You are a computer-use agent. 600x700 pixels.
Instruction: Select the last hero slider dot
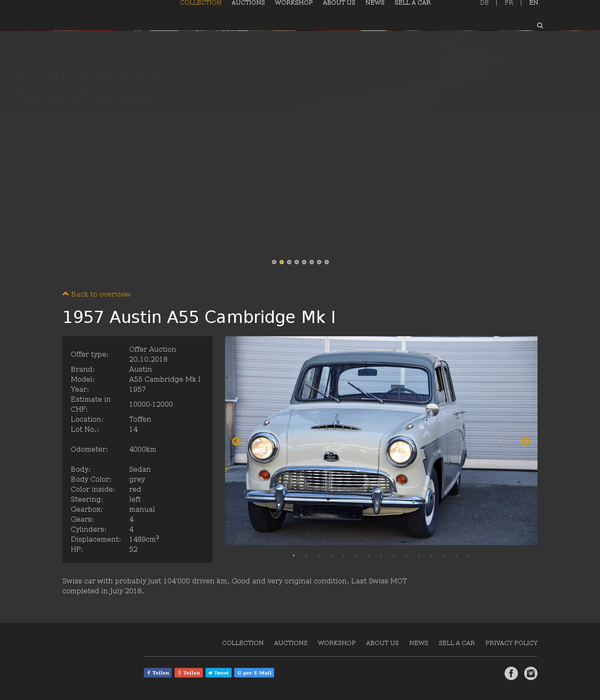point(327,262)
